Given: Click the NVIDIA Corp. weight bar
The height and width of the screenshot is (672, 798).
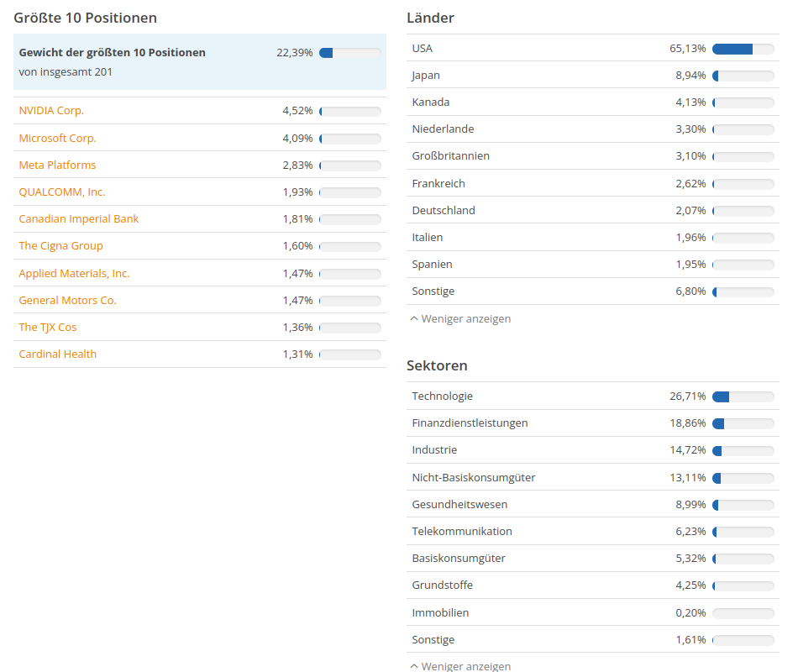Looking at the screenshot, I should (349, 111).
